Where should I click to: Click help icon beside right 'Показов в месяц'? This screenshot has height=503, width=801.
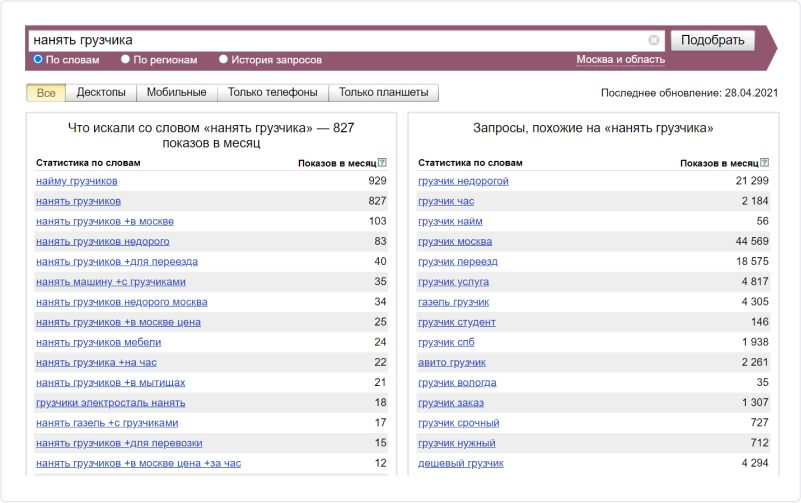point(765,162)
